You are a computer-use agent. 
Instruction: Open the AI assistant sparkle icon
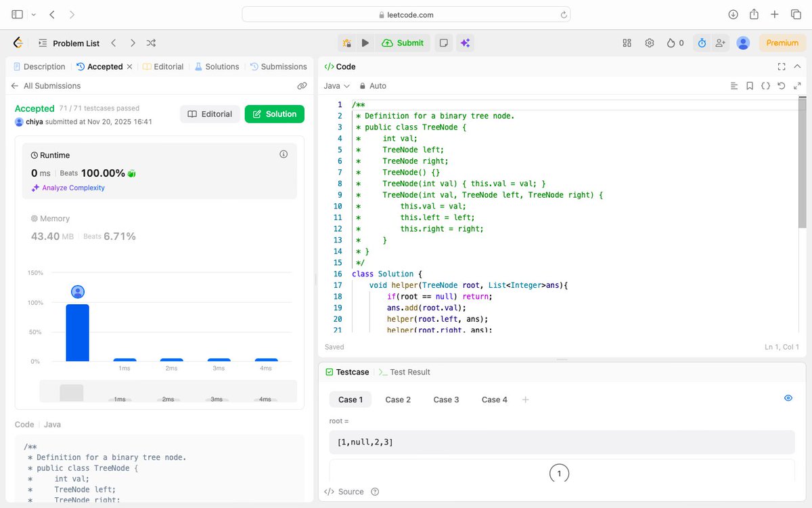(465, 42)
